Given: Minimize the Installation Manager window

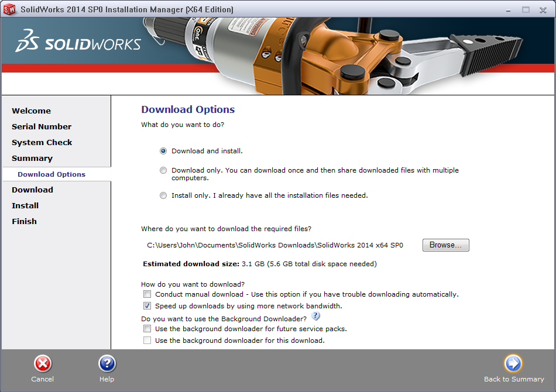Looking at the screenshot, I should [508, 10].
